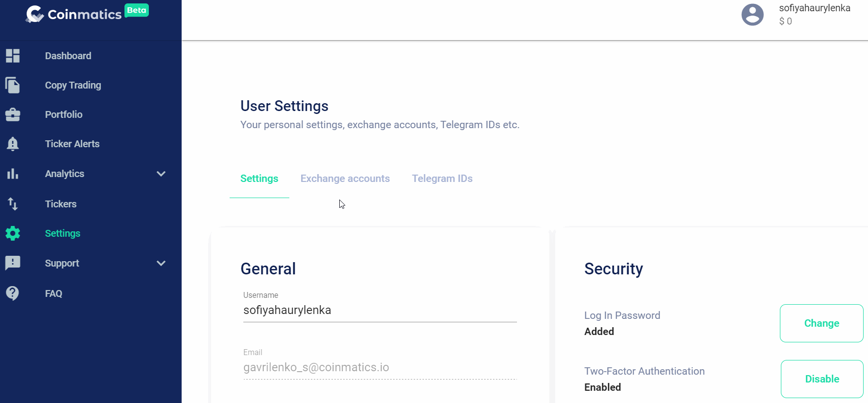
Task: Click the Analytics bar chart icon
Action: pyautogui.click(x=13, y=174)
